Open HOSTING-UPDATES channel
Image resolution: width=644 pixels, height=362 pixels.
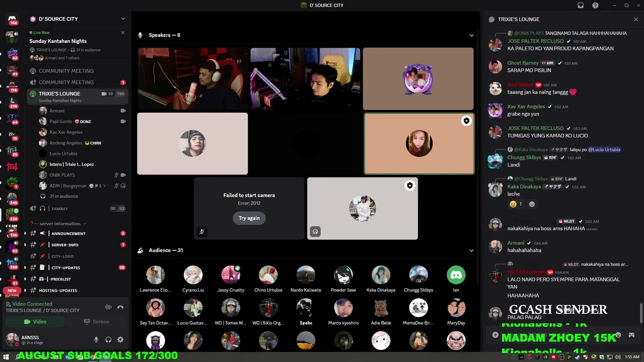(78, 291)
